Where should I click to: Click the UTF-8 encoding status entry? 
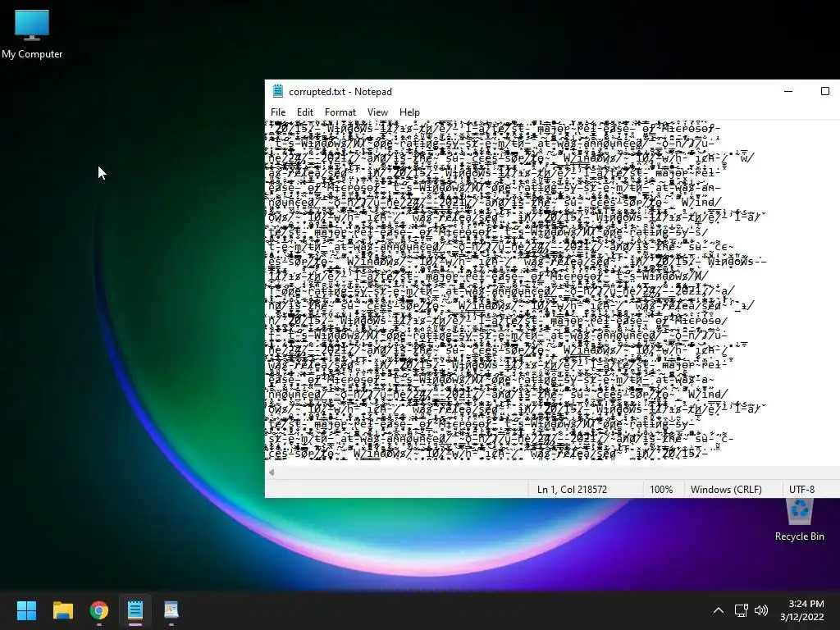tap(802, 489)
